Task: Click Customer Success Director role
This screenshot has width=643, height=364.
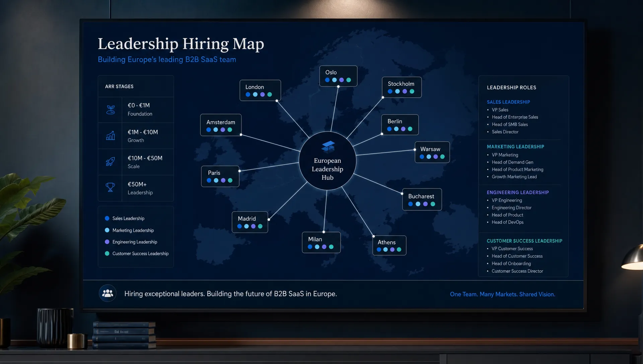Action: coord(517,271)
